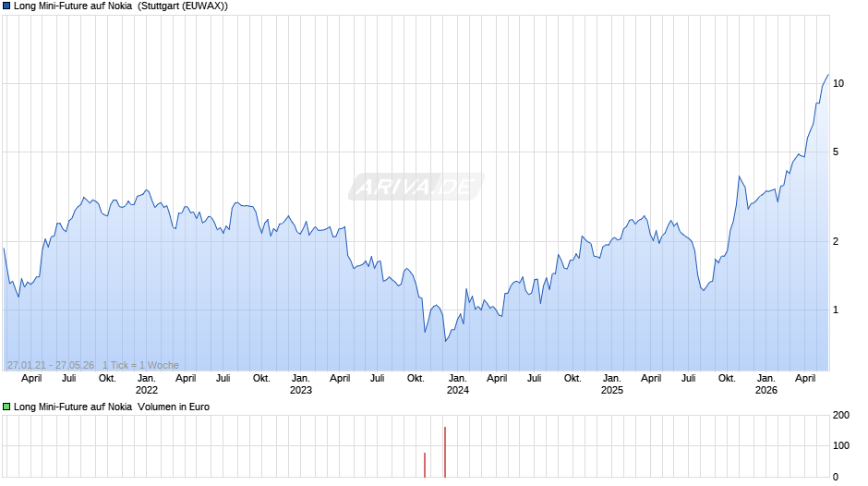Image resolution: width=868 pixels, height=486 pixels.
Task: Click the '1 Tick = 1 Woche' label
Action: click(140, 365)
